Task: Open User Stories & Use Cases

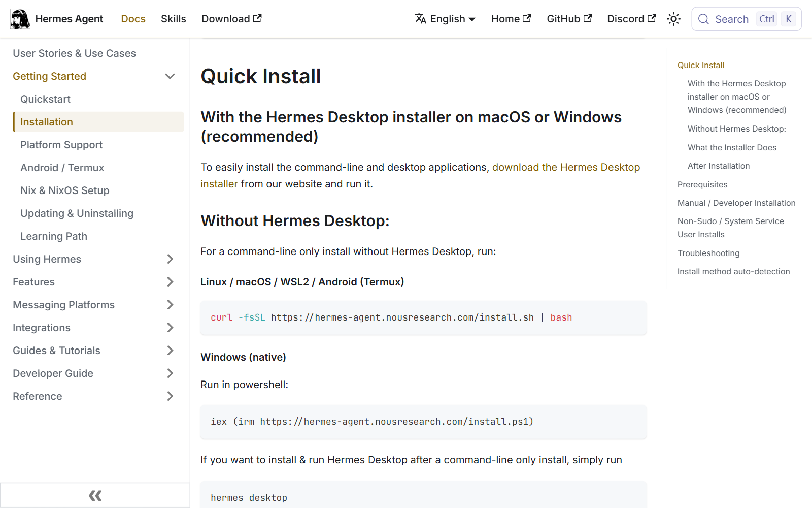Action: tap(74, 53)
